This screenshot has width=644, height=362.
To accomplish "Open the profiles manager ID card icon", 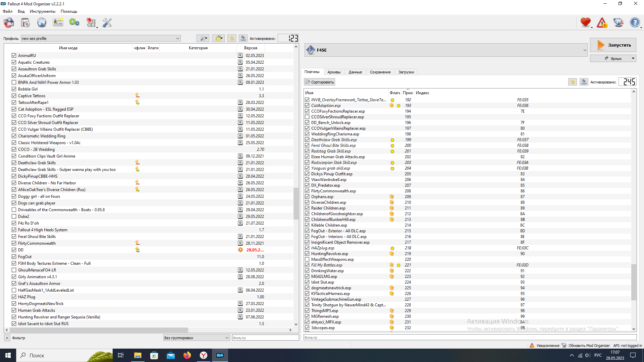I will click(58, 23).
